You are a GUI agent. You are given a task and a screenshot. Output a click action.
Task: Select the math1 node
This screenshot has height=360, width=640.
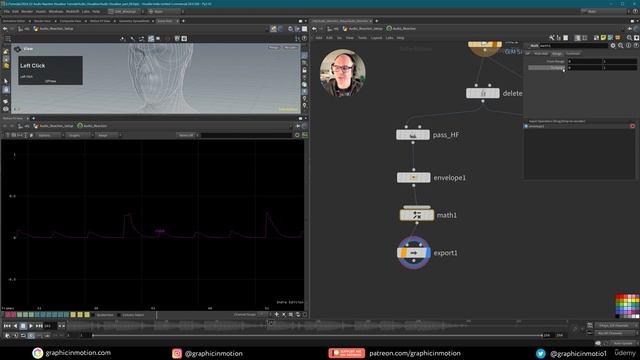coord(417,215)
